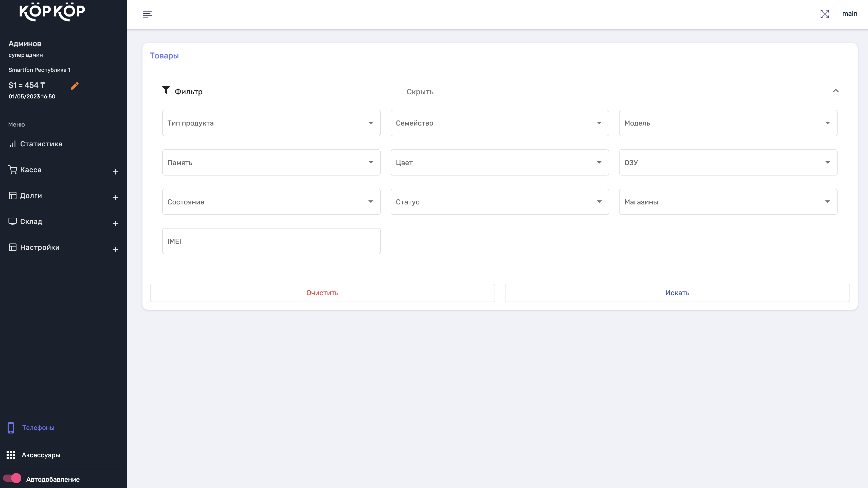Open the Цвет dropdown
This screenshot has width=868, height=488.
[499, 163]
